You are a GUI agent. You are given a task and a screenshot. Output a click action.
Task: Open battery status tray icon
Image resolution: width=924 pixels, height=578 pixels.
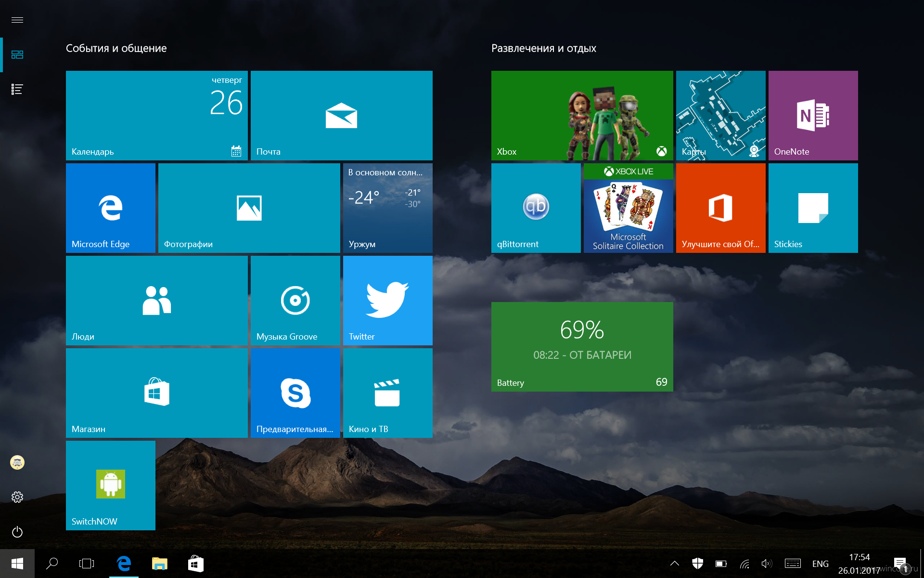tap(721, 564)
